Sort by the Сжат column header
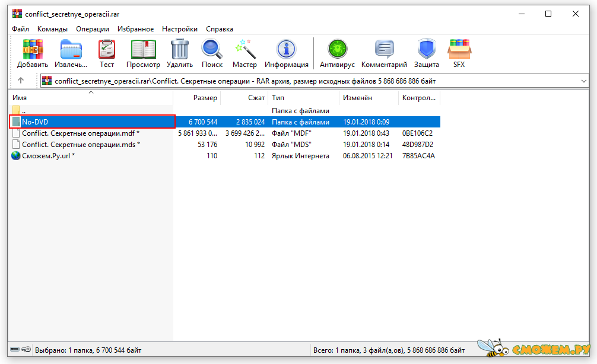 tap(244, 98)
